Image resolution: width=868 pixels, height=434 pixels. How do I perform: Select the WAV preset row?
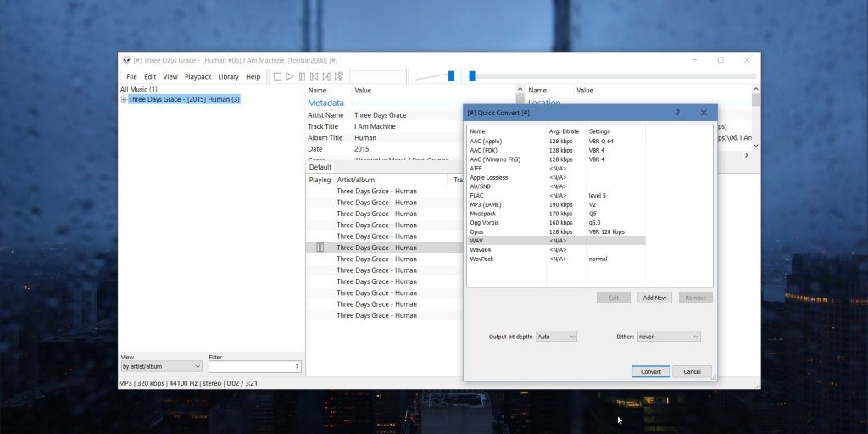(x=556, y=241)
